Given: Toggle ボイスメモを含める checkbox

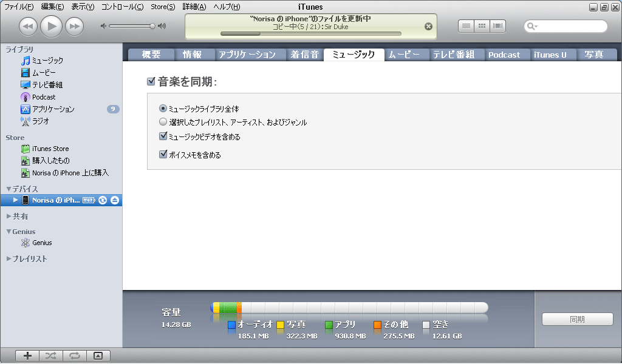Looking at the screenshot, I should [163, 154].
